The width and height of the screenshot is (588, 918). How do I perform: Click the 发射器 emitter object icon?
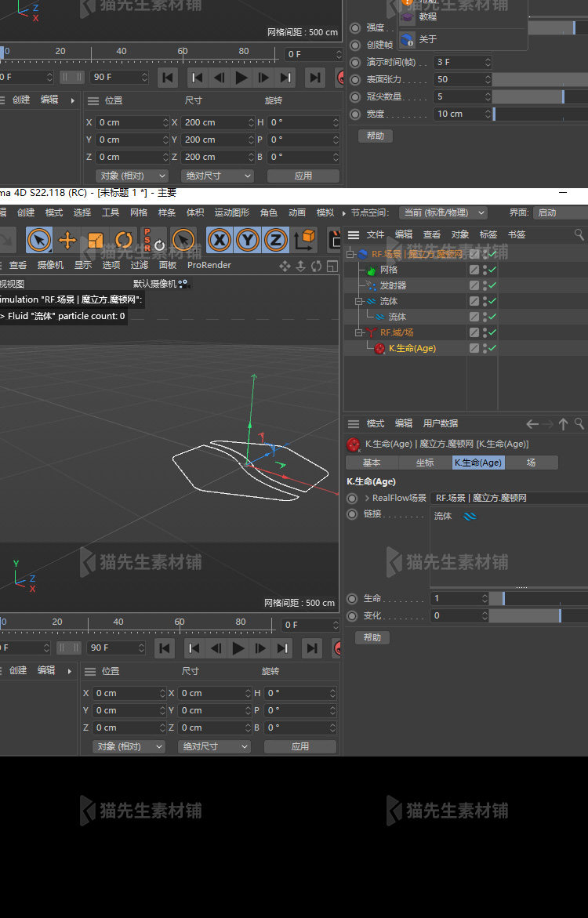click(372, 285)
